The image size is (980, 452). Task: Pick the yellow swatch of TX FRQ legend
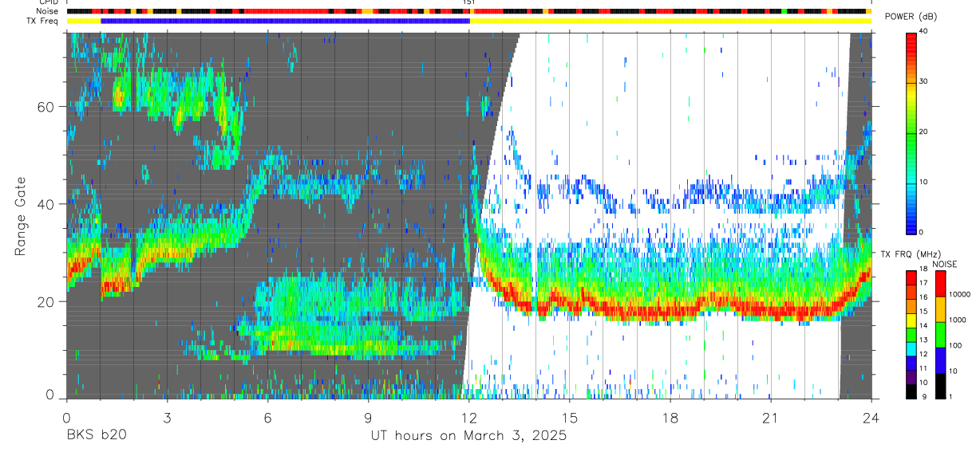[911, 320]
